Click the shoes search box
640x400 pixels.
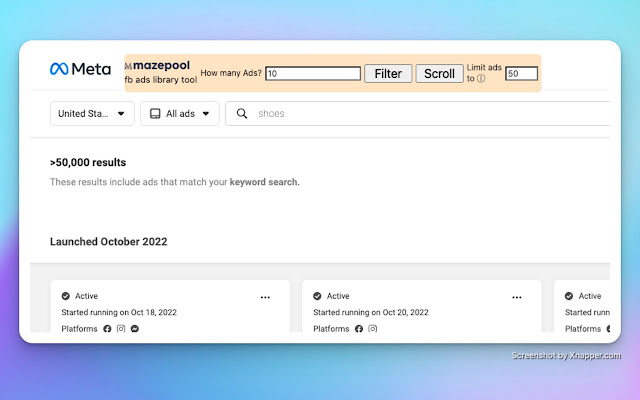coord(418,113)
